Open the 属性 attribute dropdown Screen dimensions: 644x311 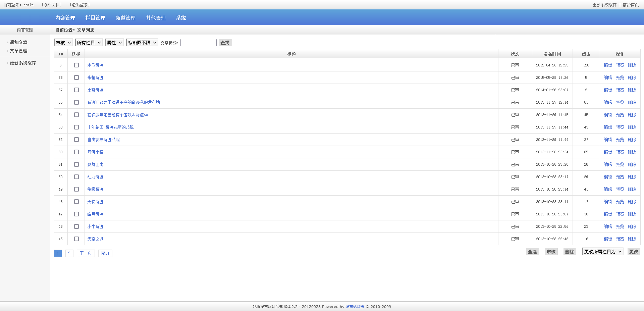[114, 43]
